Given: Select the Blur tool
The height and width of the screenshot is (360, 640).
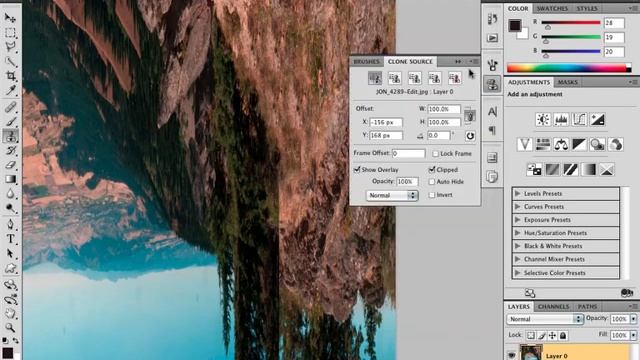Looking at the screenshot, I should pos(10,194).
